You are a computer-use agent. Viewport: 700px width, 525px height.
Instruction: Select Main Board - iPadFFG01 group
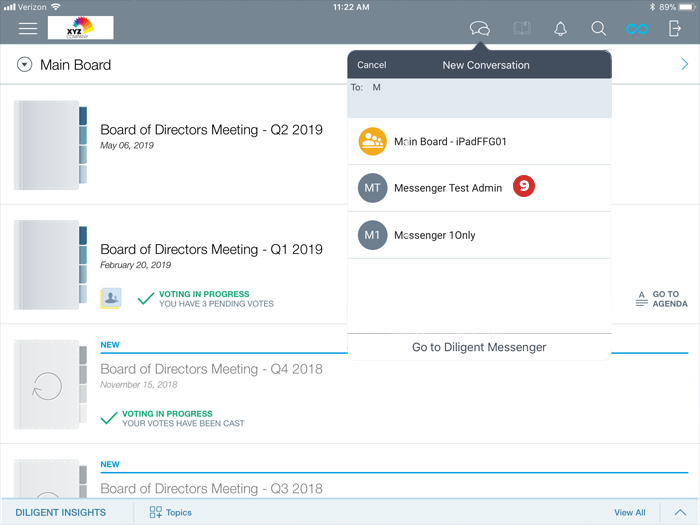(x=450, y=142)
